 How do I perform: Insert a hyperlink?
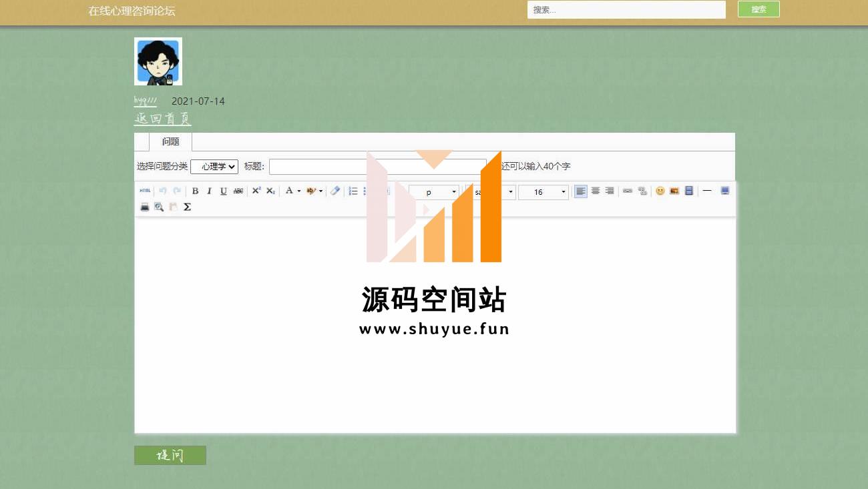click(x=628, y=191)
